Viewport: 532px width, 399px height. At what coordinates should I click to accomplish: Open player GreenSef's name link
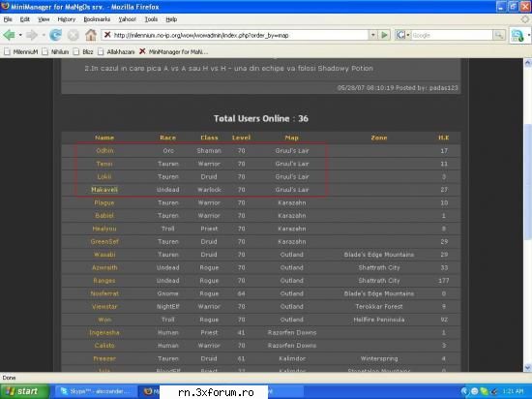point(104,241)
